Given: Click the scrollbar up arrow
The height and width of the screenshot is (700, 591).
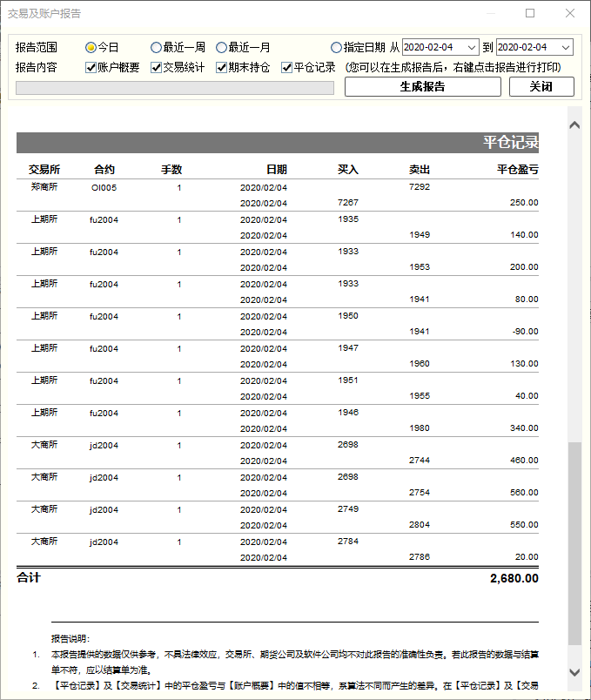Looking at the screenshot, I should pyautogui.click(x=575, y=125).
